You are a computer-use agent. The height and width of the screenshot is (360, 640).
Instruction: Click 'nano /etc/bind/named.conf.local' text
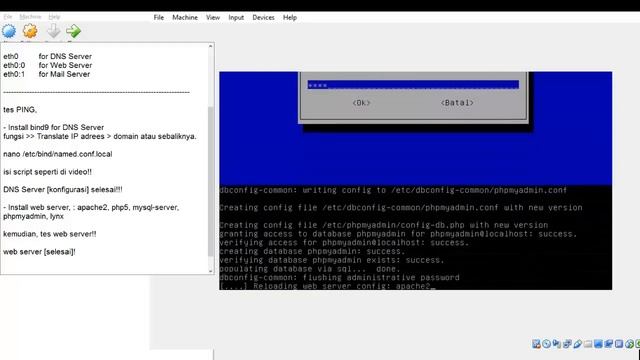(58, 154)
